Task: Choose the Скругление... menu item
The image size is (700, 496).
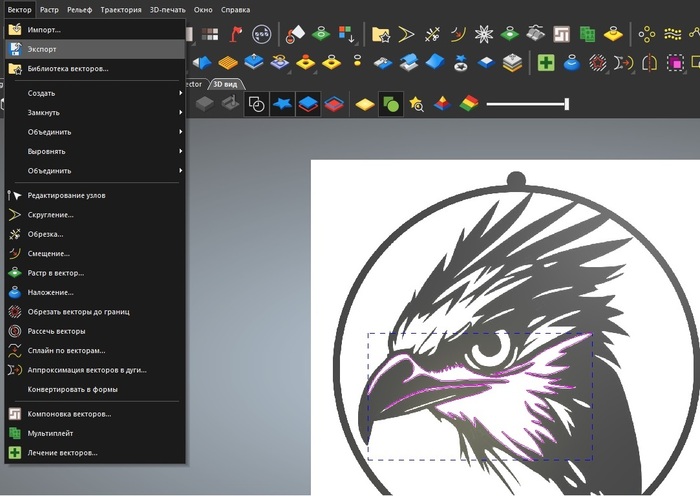Action: point(95,215)
